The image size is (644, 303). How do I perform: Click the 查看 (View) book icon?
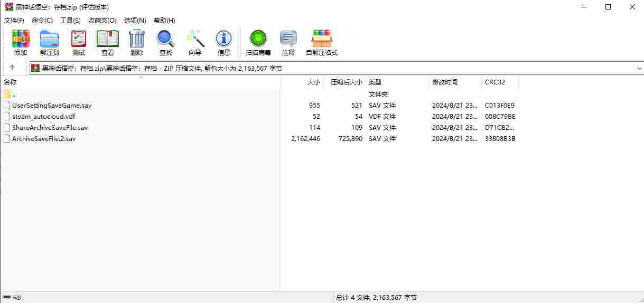(x=108, y=39)
